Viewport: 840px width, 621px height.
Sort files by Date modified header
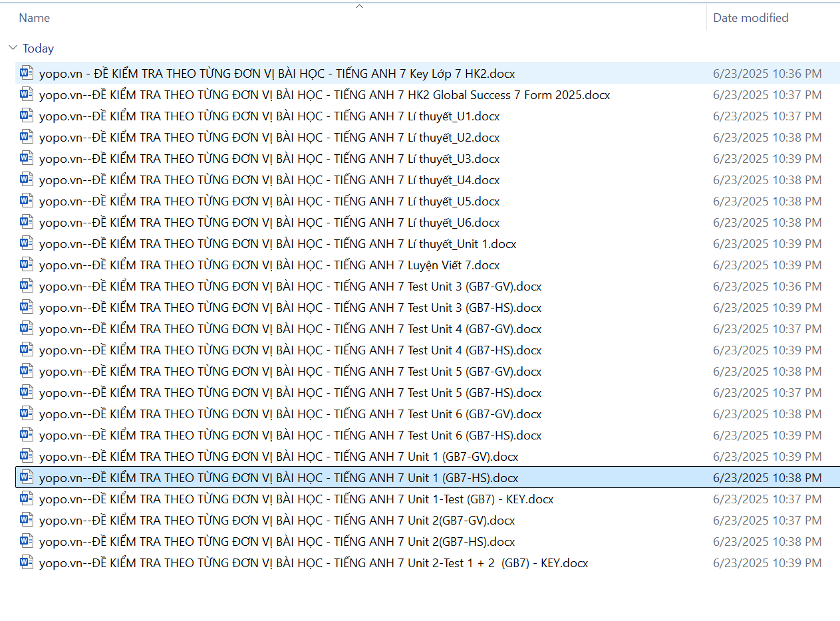point(750,18)
